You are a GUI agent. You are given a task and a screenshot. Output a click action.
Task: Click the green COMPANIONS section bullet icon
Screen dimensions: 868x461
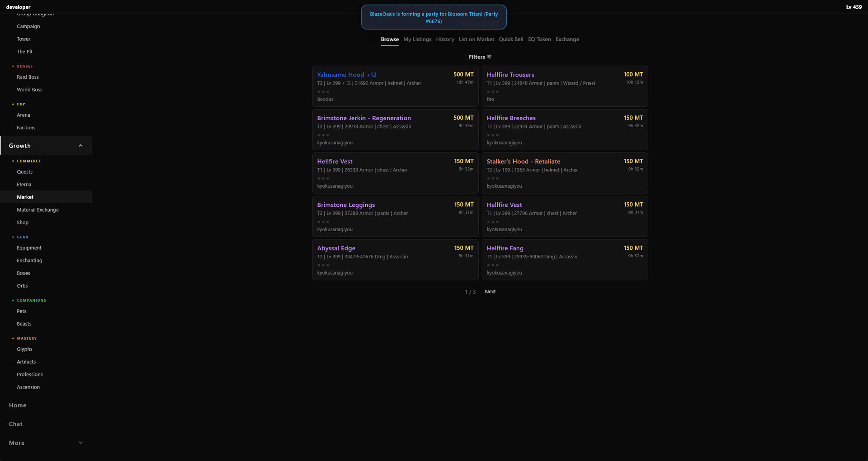(12, 300)
